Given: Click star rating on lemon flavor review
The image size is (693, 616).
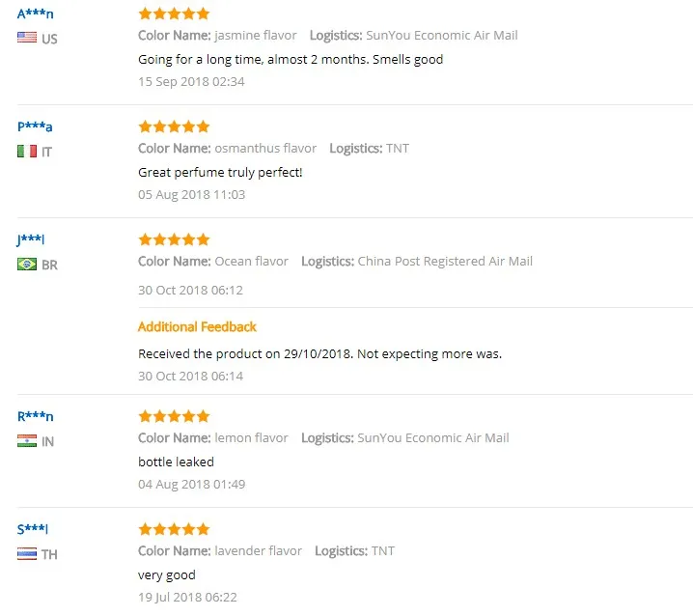Looking at the screenshot, I should pyautogui.click(x=174, y=416).
